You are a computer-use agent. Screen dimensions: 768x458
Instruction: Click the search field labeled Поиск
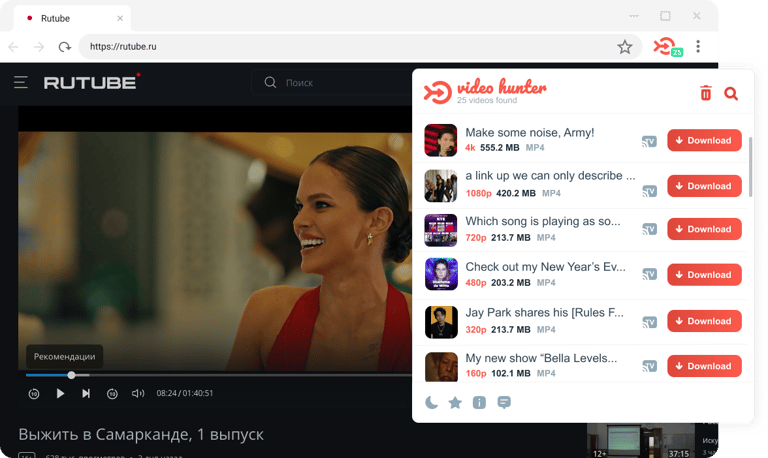[x=333, y=82]
